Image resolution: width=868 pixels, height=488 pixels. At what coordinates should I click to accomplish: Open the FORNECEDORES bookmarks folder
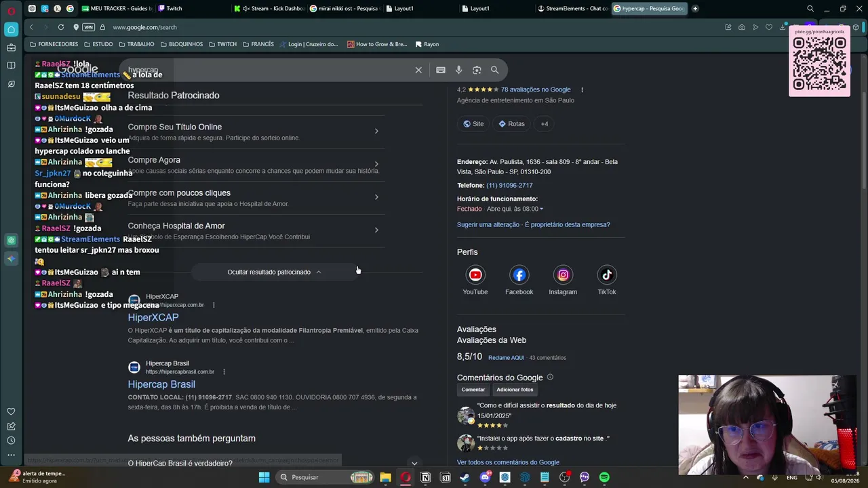coord(54,44)
